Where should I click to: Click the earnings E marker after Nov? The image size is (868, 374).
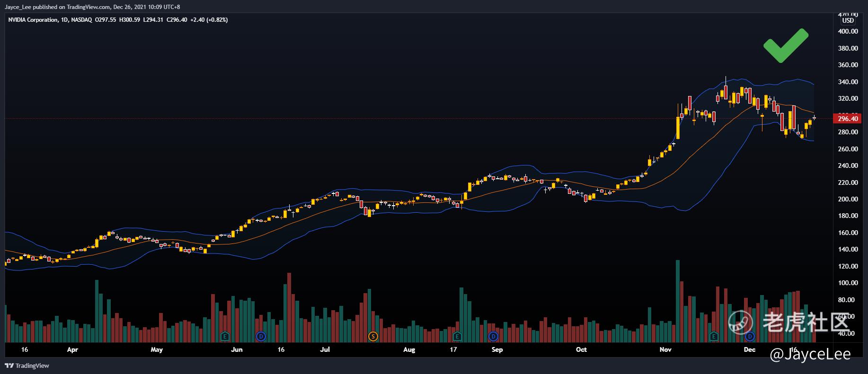(x=714, y=337)
